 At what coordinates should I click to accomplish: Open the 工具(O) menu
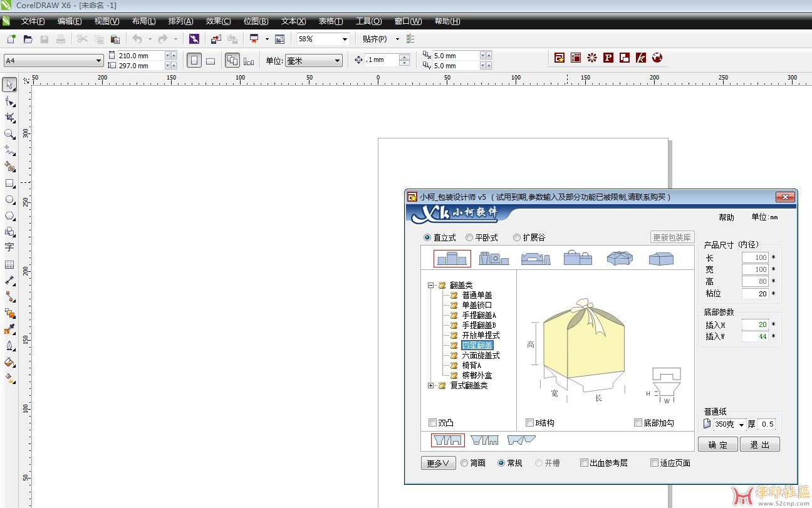click(x=368, y=21)
